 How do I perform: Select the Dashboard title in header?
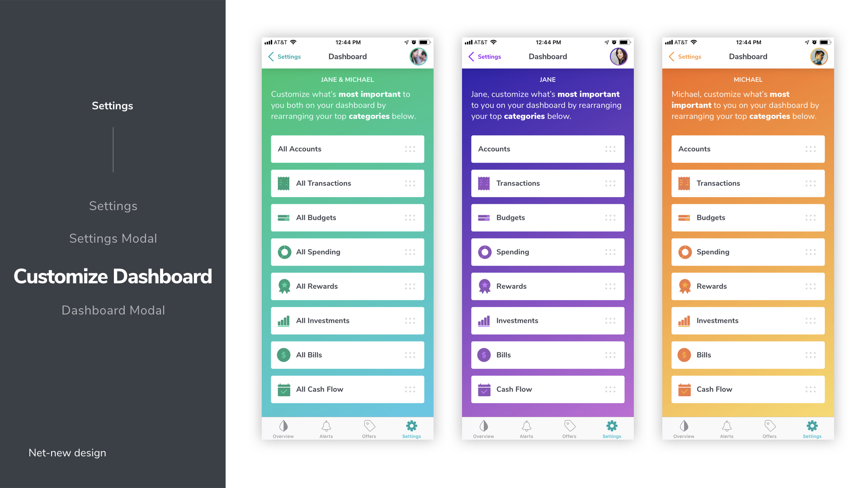click(x=347, y=56)
